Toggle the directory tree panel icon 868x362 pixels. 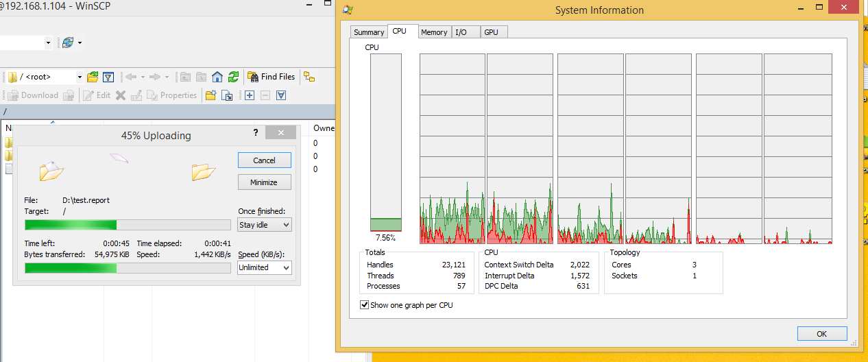pyautogui.click(x=309, y=77)
